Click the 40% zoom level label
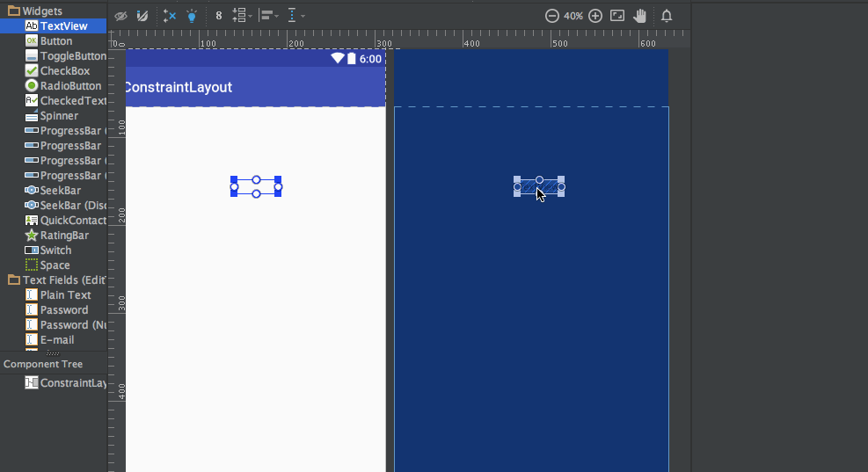Screen dimensions: 868x472 click(x=573, y=16)
